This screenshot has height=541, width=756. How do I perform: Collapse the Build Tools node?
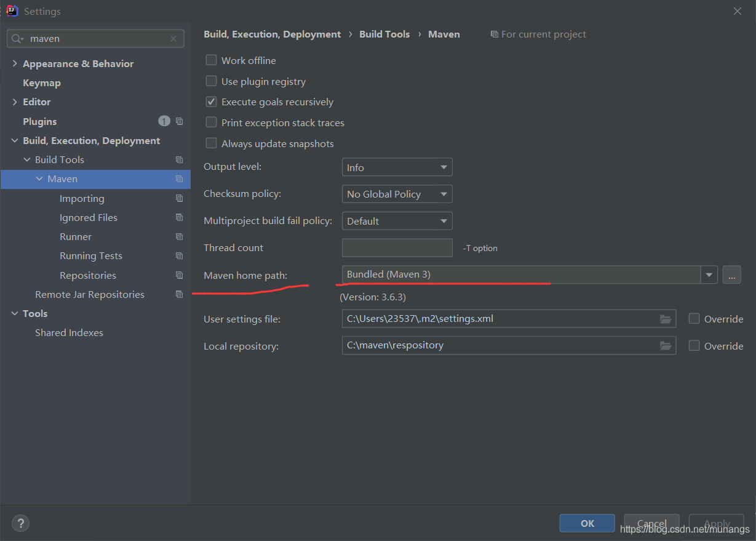point(27,159)
